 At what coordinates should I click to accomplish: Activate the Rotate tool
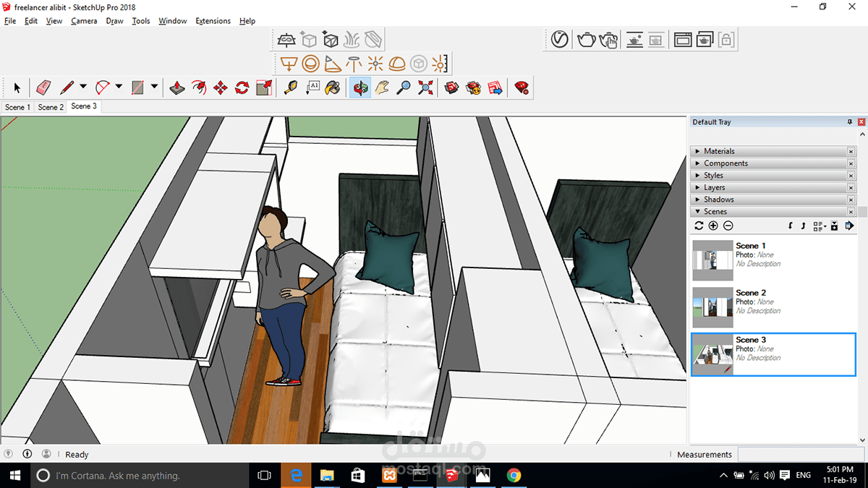point(242,87)
